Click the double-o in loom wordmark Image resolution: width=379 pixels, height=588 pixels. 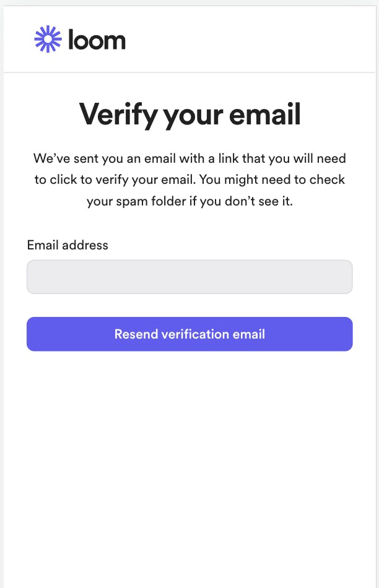click(89, 41)
